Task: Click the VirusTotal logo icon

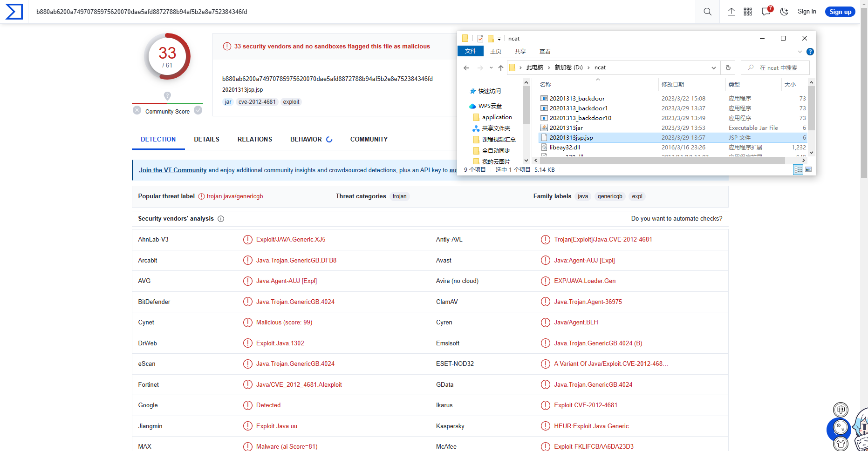Action: click(x=14, y=12)
